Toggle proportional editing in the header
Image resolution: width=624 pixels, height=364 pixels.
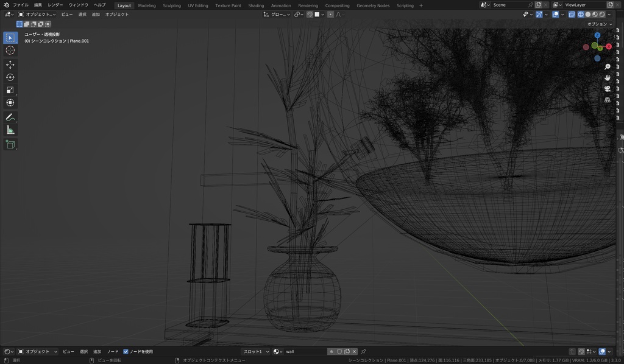[330, 15]
